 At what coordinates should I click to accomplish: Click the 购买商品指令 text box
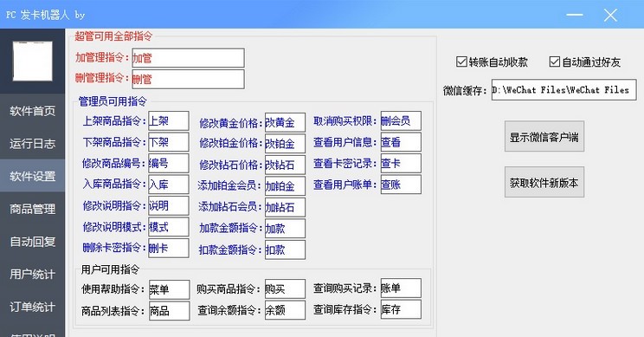pyautogui.click(x=285, y=288)
